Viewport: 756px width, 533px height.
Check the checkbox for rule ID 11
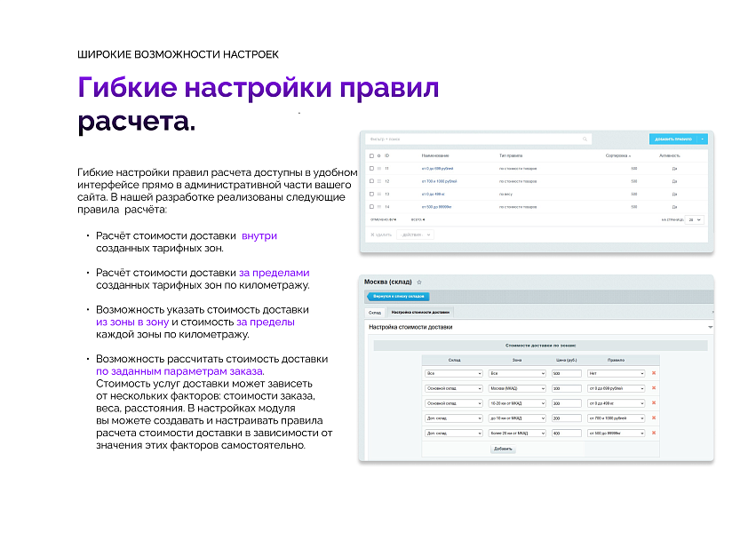(x=370, y=167)
